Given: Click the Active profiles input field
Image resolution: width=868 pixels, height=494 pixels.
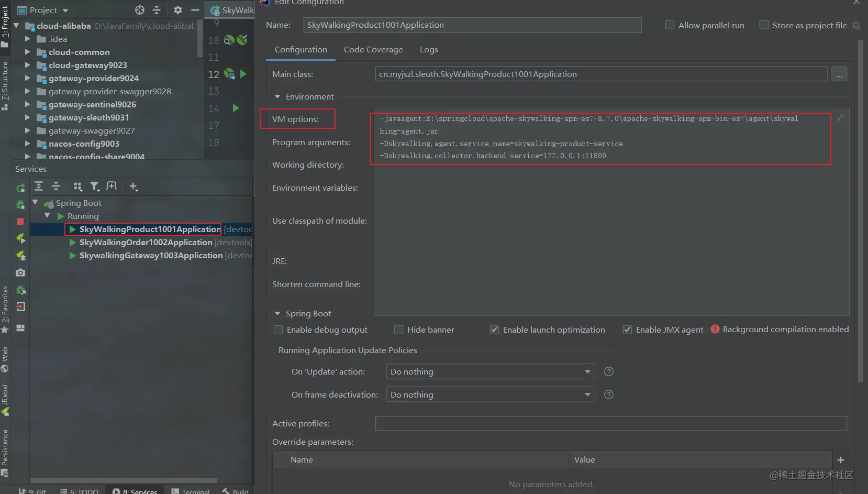Looking at the screenshot, I should tap(611, 423).
